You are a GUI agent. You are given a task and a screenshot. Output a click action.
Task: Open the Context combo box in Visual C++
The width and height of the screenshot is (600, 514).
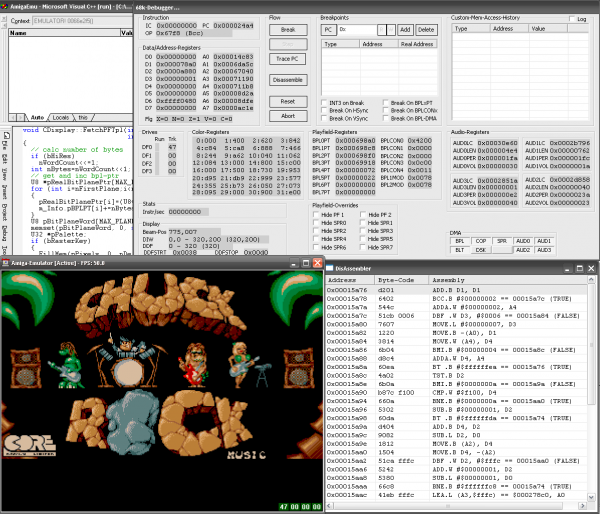(82, 21)
